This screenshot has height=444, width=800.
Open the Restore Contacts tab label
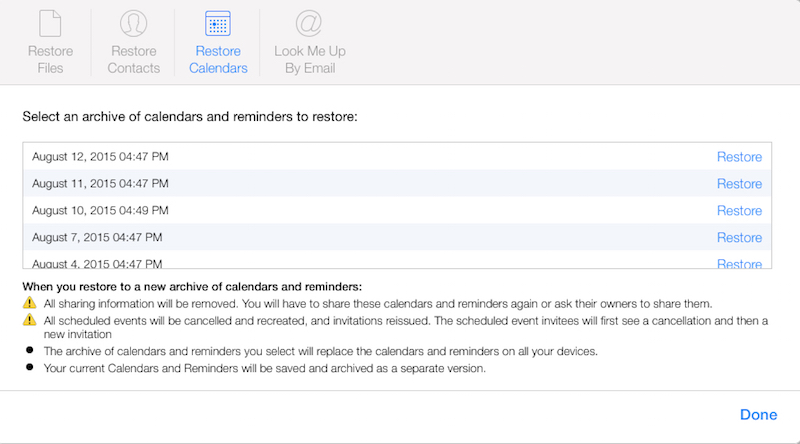click(134, 60)
